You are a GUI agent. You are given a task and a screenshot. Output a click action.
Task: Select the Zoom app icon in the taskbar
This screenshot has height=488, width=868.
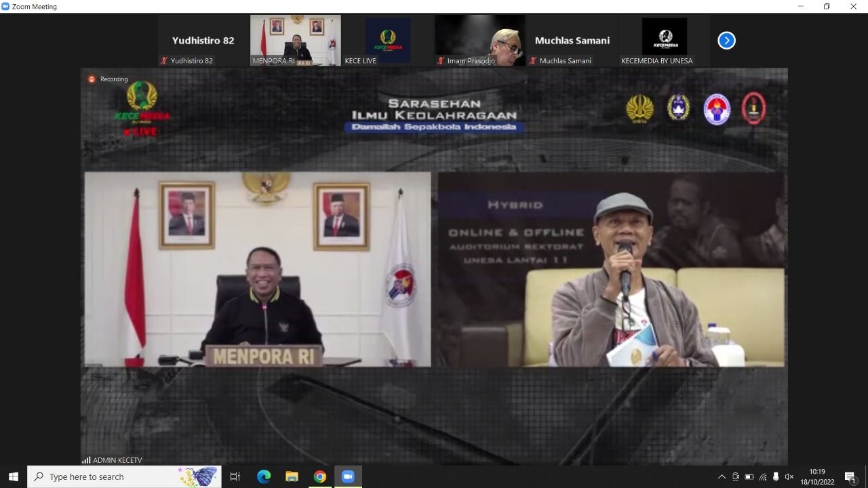348,476
